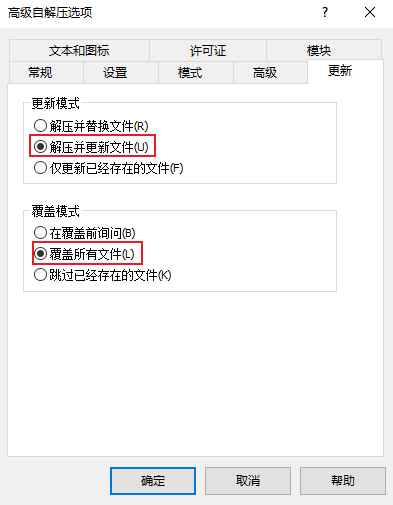Open the 模块 tab

click(319, 51)
